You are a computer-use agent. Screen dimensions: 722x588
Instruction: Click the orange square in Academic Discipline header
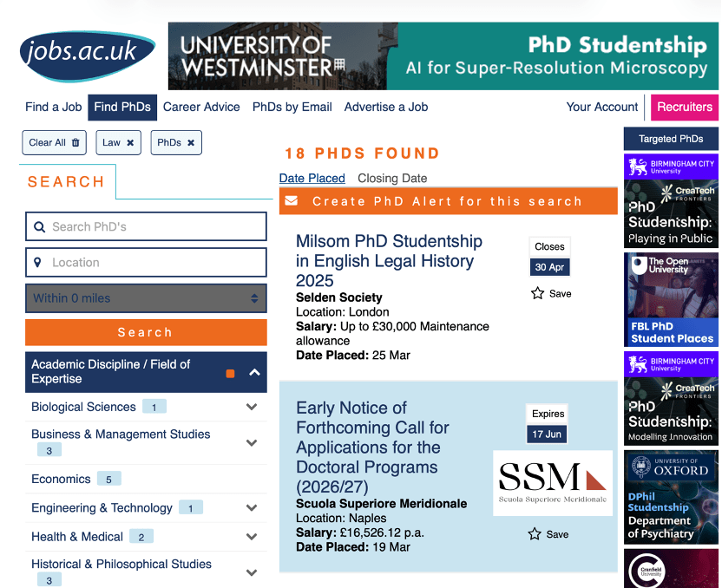pos(230,374)
